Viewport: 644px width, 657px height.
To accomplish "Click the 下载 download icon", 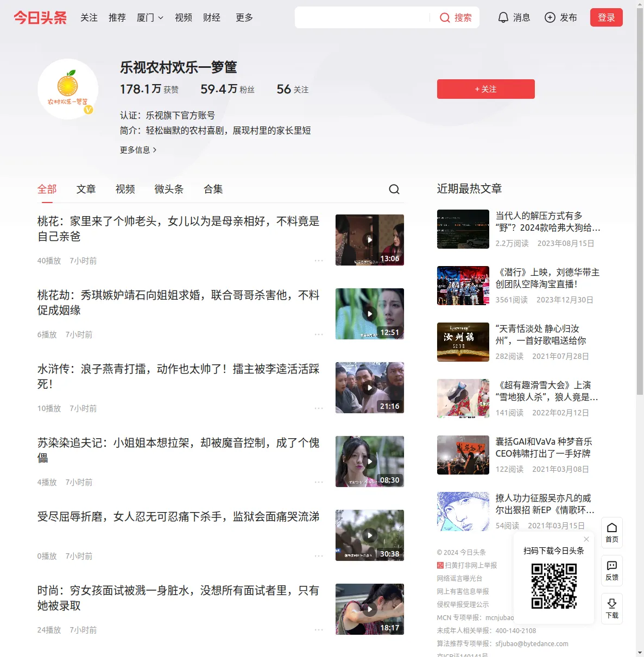I will (x=612, y=609).
